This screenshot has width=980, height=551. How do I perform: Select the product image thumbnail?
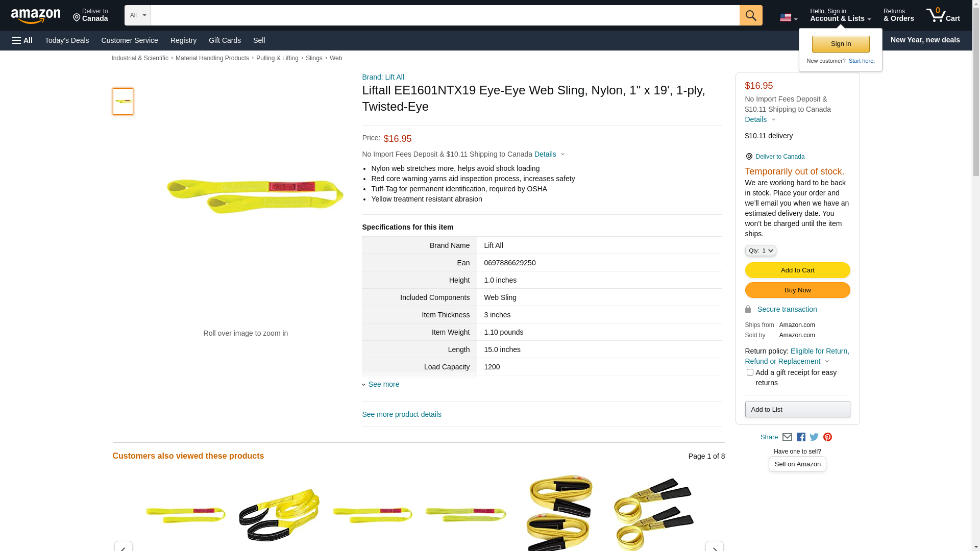pyautogui.click(x=123, y=102)
